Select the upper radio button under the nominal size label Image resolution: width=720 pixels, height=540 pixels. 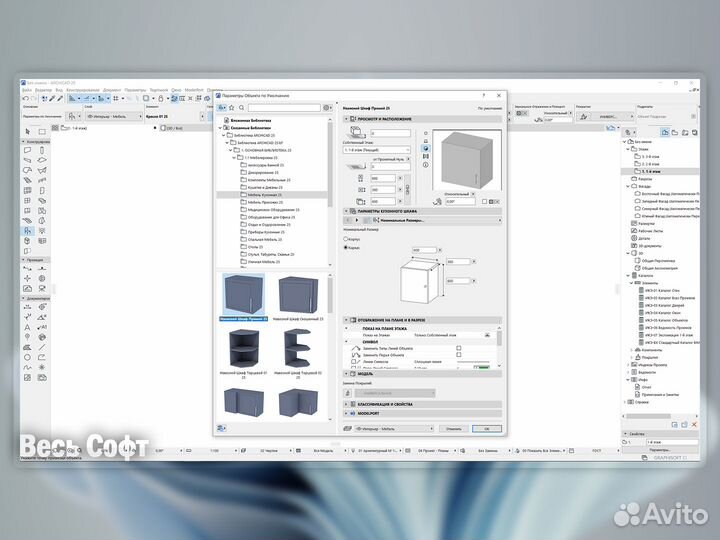pos(346,239)
